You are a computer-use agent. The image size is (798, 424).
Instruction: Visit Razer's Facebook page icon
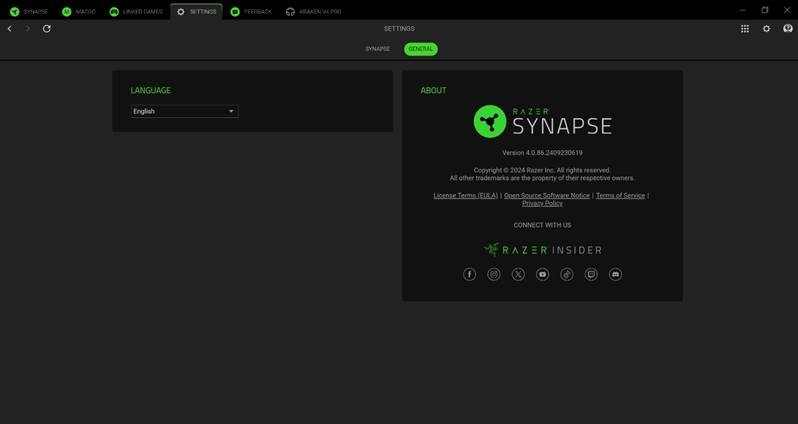pos(469,274)
